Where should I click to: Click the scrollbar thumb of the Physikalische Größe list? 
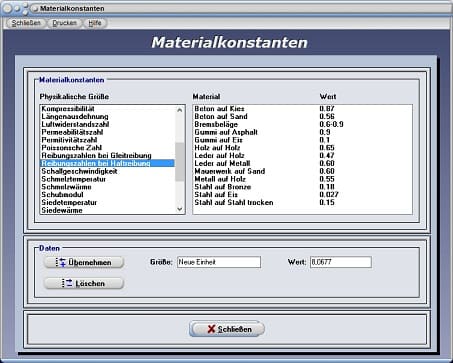(180, 162)
